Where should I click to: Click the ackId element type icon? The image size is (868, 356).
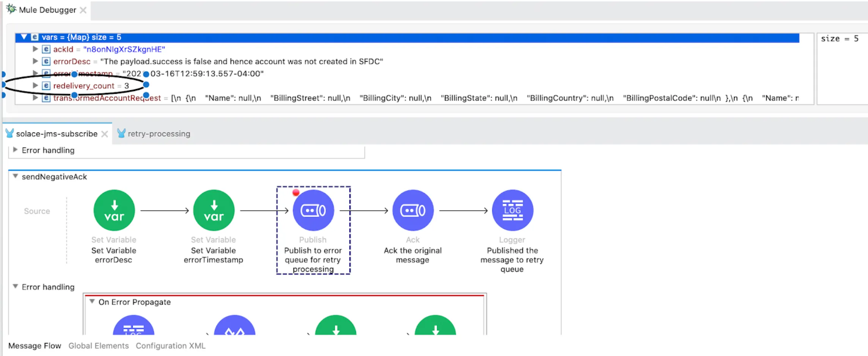46,49
